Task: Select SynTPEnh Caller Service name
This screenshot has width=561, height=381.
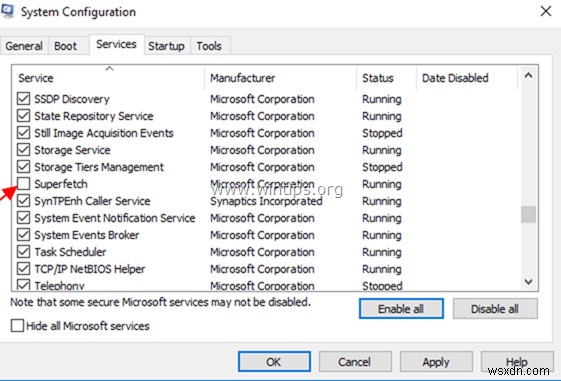Action: [x=92, y=201]
